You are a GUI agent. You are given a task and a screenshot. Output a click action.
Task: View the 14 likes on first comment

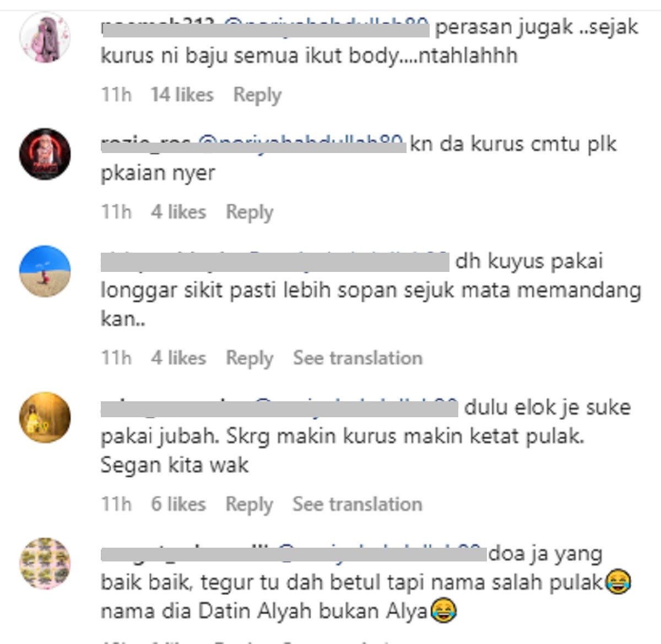click(x=182, y=95)
